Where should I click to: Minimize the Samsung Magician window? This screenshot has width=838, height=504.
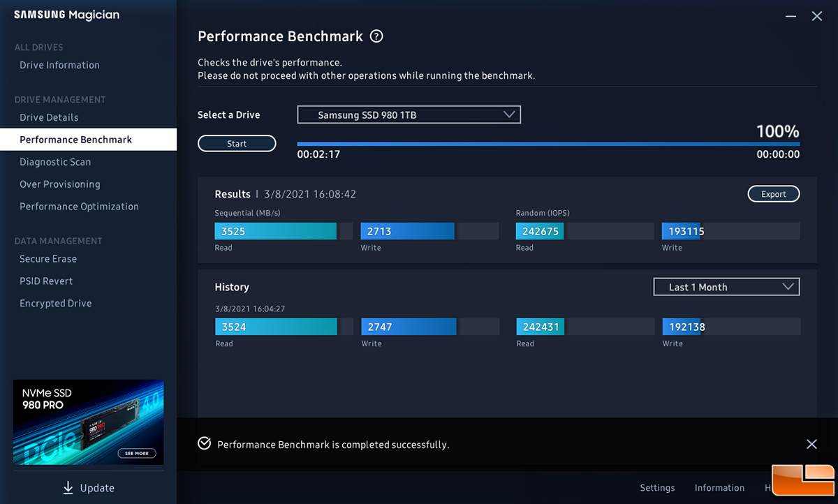(x=790, y=15)
